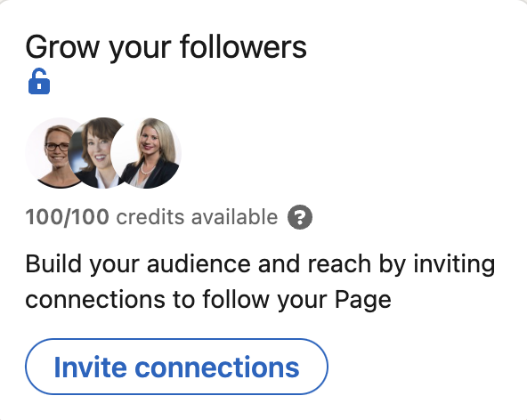The width and height of the screenshot is (527, 420).
Task: Click the blue unlocked padlock icon
Action: [39, 81]
